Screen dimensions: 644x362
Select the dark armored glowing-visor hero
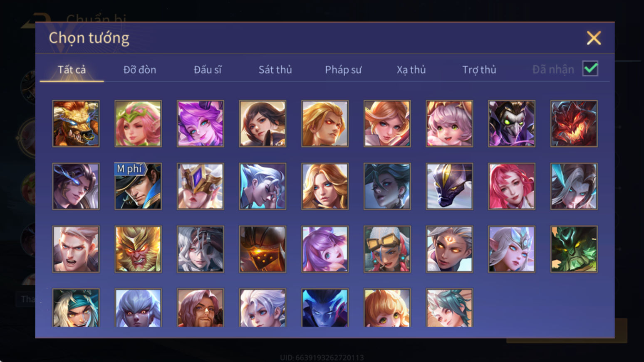pos(263,249)
